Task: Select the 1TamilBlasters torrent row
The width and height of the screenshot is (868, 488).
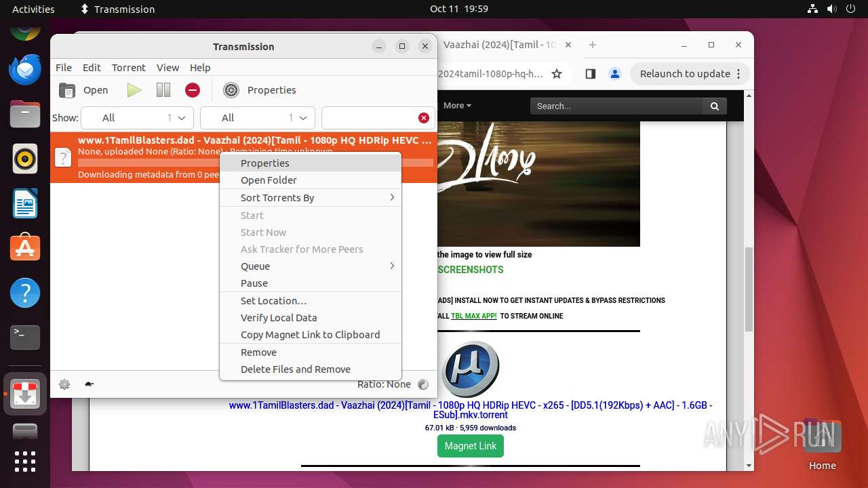Action: point(243,157)
